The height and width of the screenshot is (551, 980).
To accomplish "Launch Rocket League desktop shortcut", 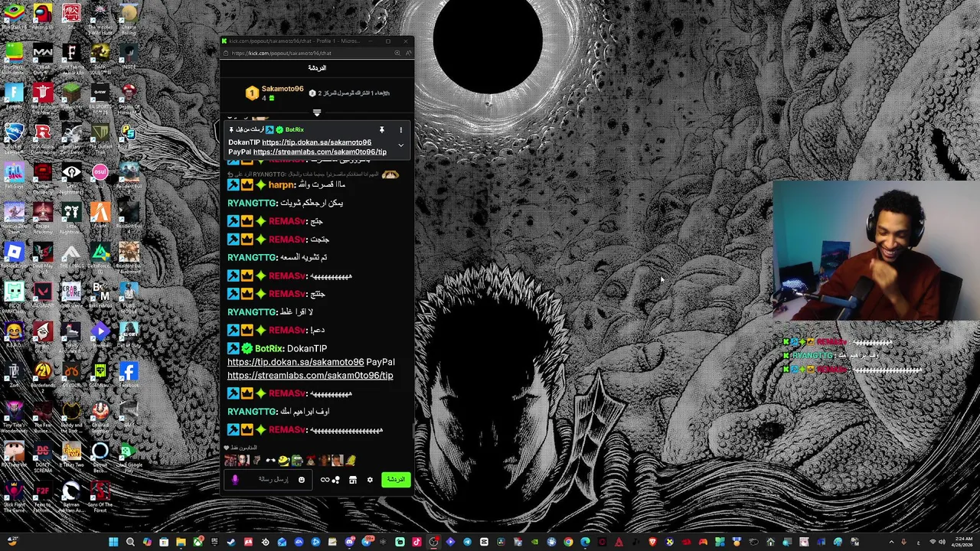I will pos(14,138).
